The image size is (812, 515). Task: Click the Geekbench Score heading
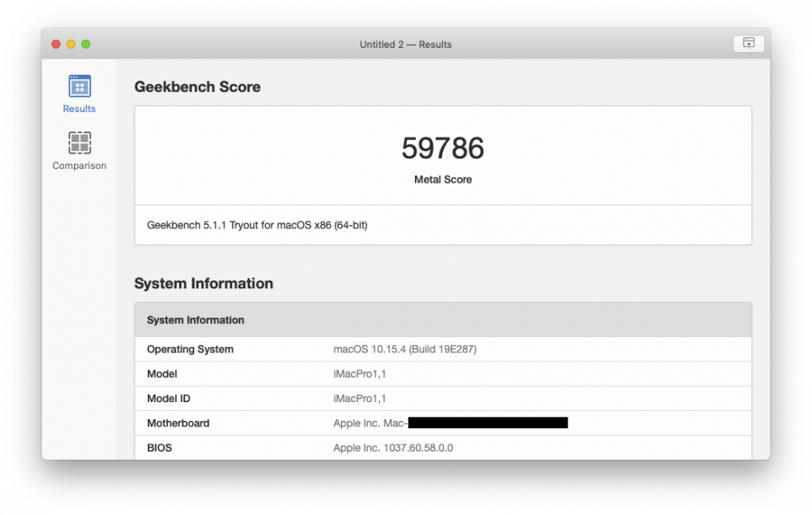[x=197, y=87]
